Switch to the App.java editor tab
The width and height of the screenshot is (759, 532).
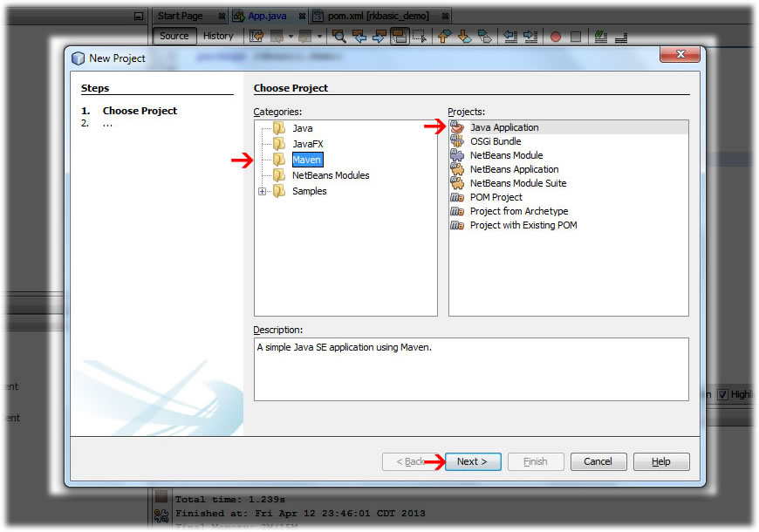tap(267, 16)
